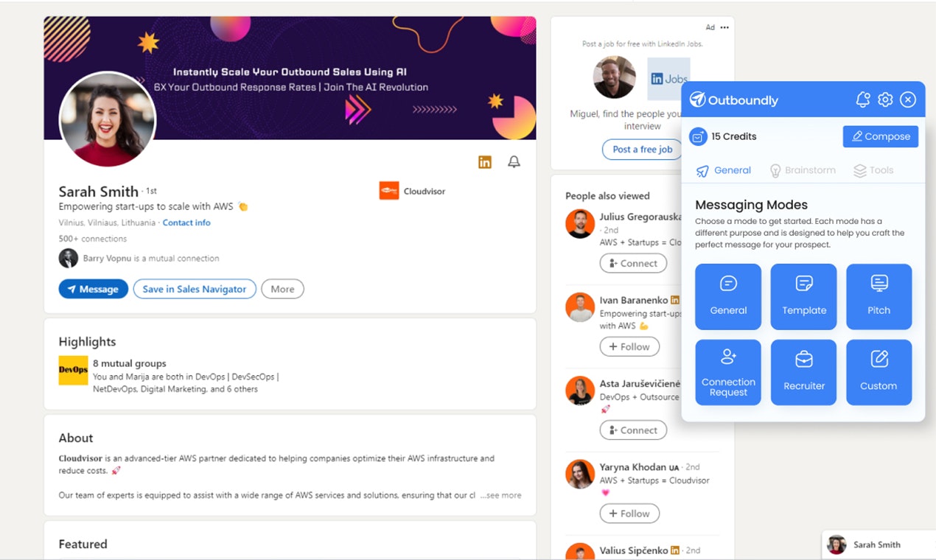This screenshot has height=560, width=936.
Task: Click the 500+ connections text
Action: (x=93, y=239)
